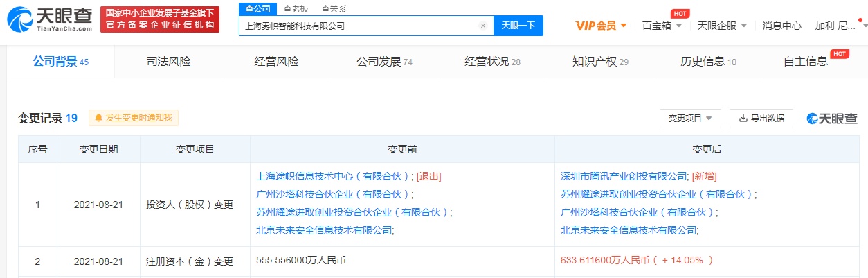Click the TianYanCha logo at top left
The image size is (868, 278).
50,19
